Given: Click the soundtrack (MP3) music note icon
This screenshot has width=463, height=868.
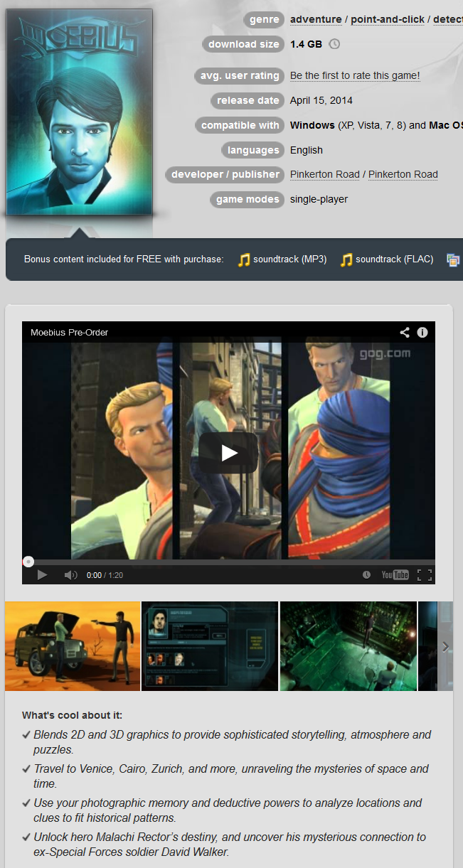Looking at the screenshot, I should [x=244, y=259].
